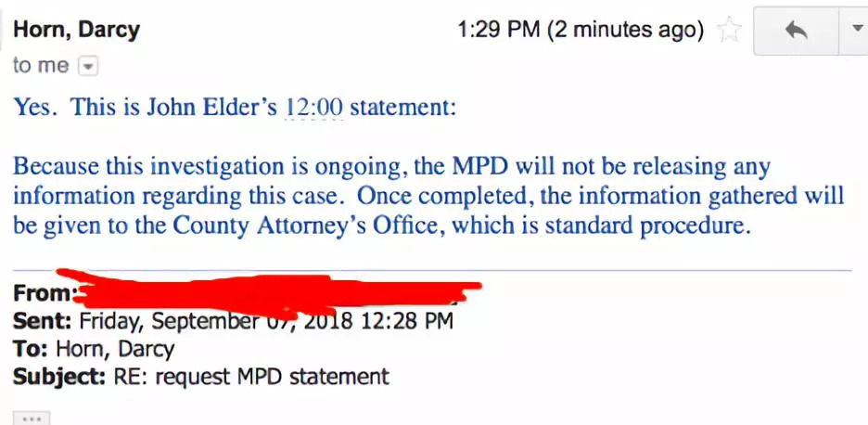Click the "to me" recipient text

click(x=40, y=66)
